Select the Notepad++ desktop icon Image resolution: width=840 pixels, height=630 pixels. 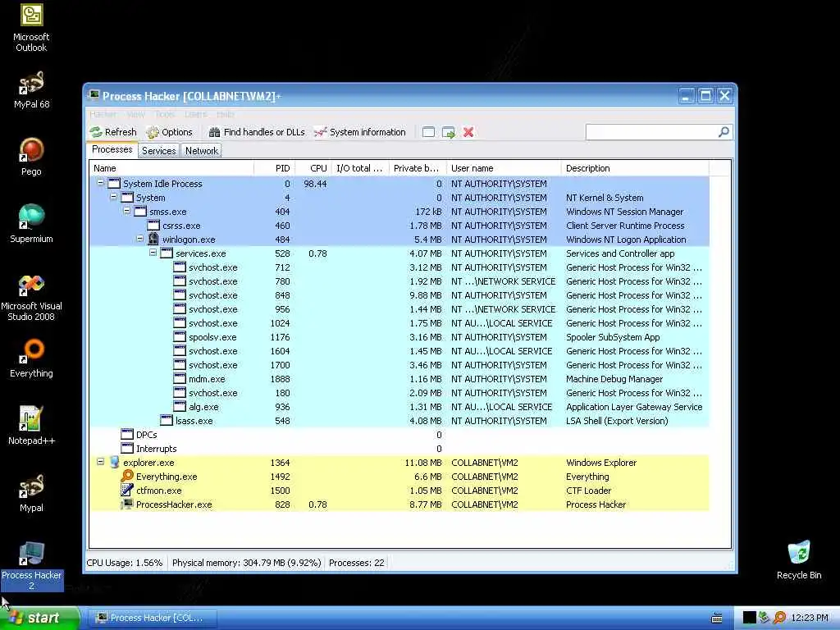(x=31, y=426)
